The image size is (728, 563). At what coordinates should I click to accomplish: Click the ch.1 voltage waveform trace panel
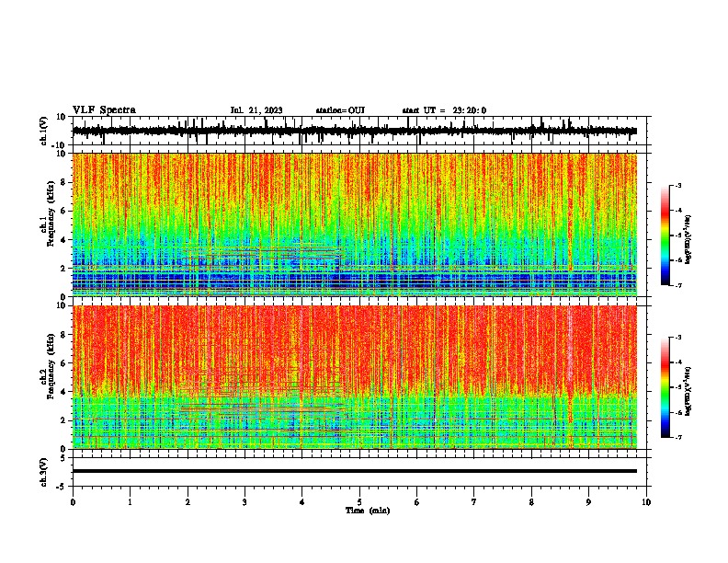click(361, 131)
